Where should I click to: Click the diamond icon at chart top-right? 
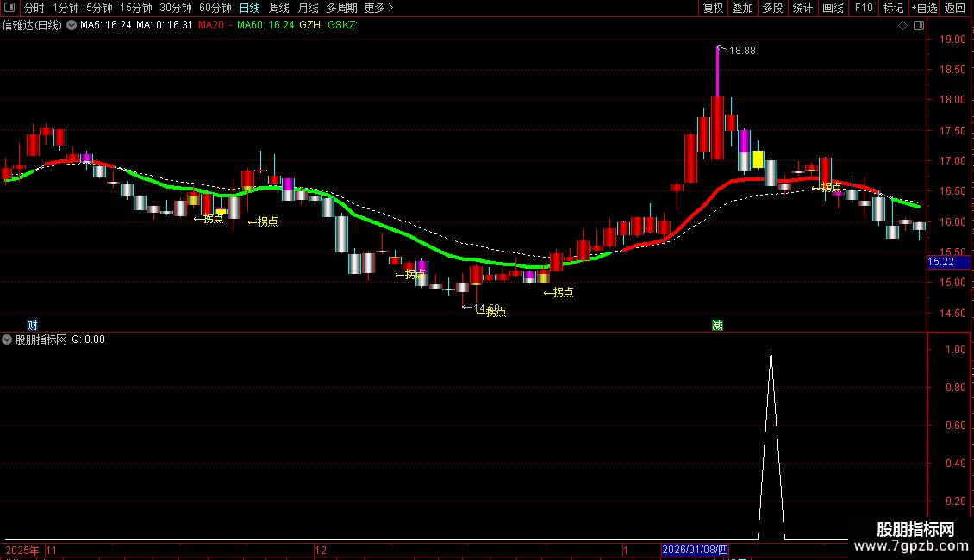tap(902, 26)
